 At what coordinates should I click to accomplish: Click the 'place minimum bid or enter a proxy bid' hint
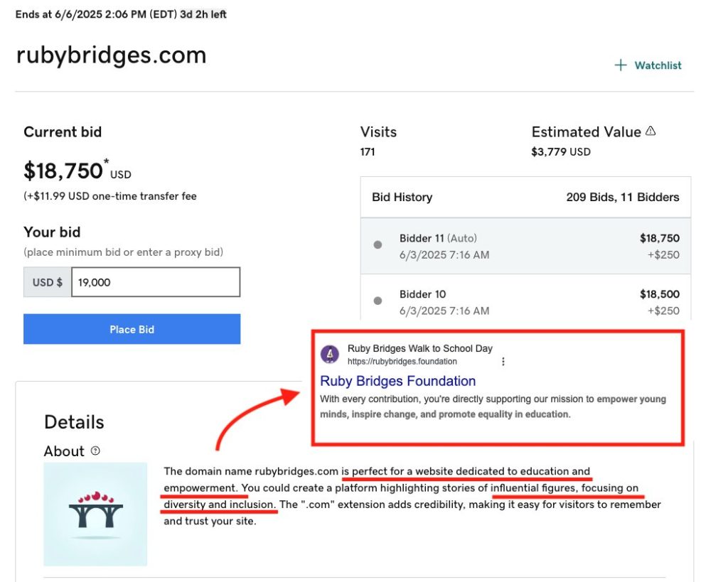(124, 252)
